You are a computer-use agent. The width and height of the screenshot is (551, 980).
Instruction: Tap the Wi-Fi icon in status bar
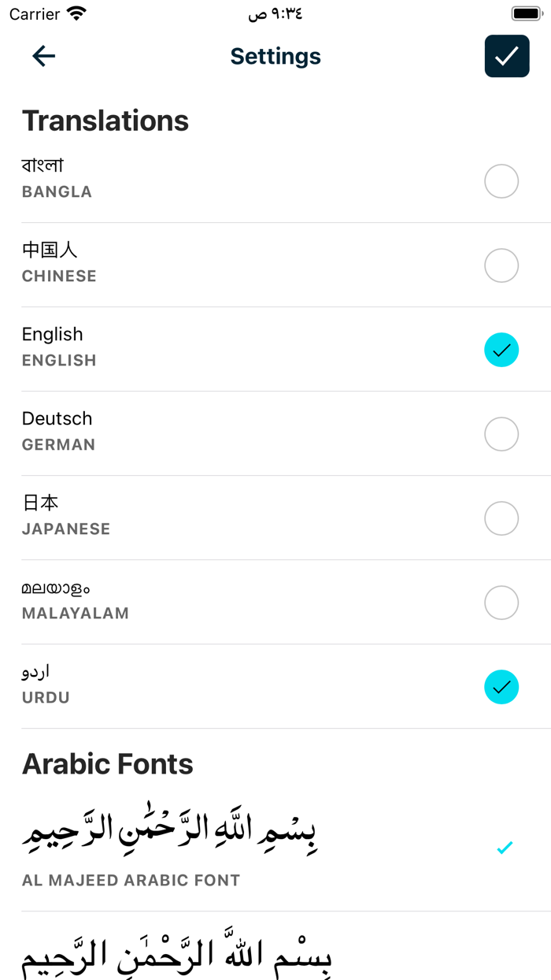point(76,13)
